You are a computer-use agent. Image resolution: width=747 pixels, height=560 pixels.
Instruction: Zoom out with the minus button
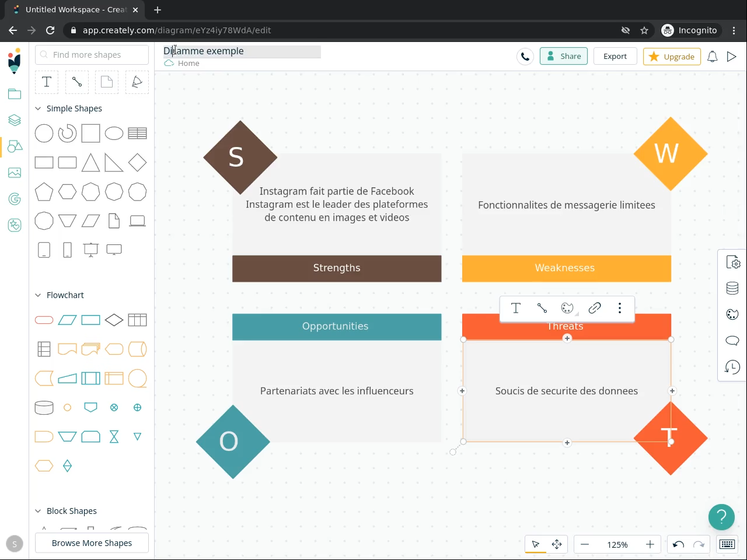585,544
